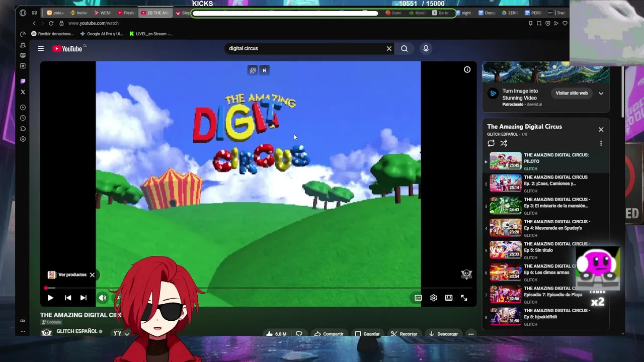Screen dimensions: 644x362
Task: Toggle playlist loop
Action: pos(491,143)
